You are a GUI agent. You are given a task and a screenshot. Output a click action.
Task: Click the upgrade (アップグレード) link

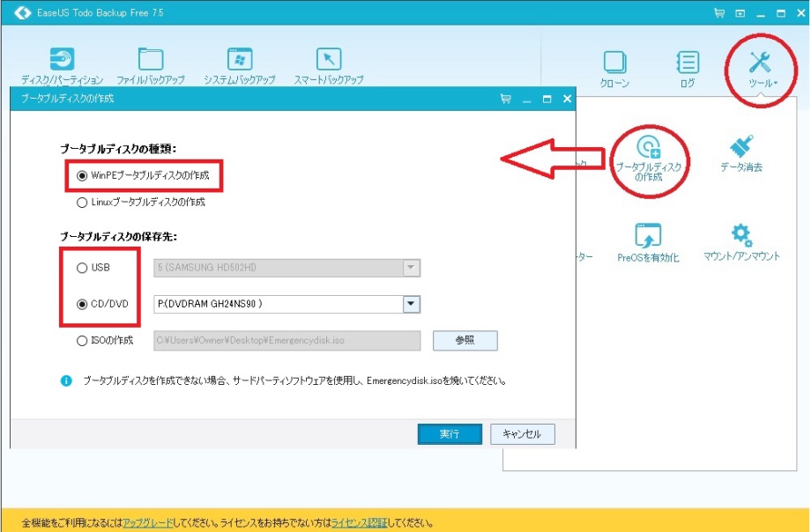[147, 522]
